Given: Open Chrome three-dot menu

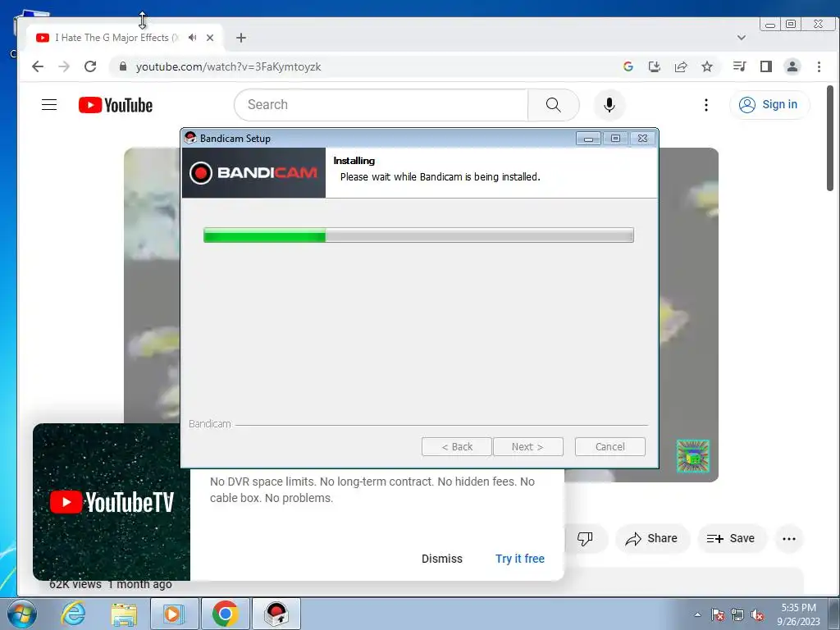Looking at the screenshot, I should [x=819, y=66].
